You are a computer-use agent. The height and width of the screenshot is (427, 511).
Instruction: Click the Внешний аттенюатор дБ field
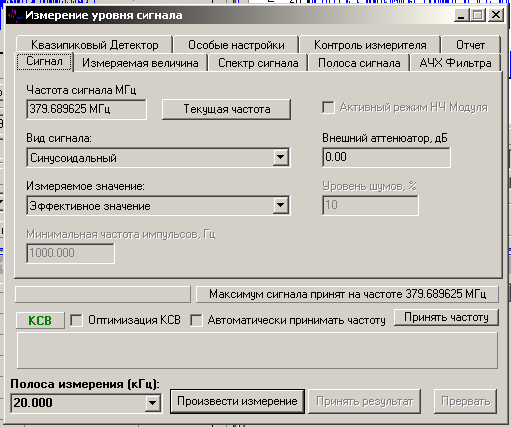[386, 157]
